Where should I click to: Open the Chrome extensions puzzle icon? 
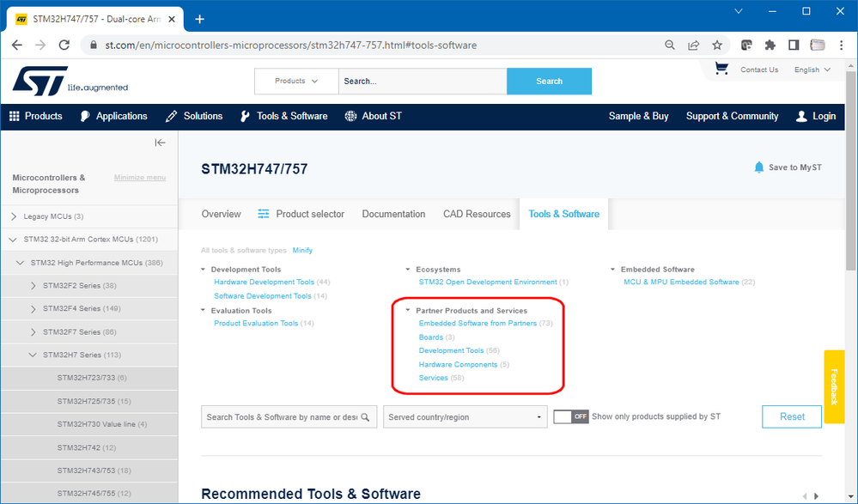770,46
